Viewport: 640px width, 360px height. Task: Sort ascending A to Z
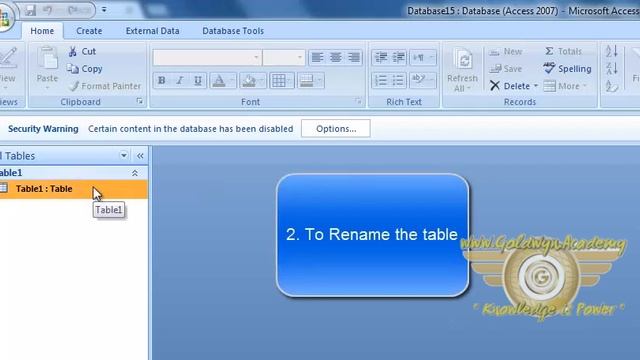(x=611, y=51)
